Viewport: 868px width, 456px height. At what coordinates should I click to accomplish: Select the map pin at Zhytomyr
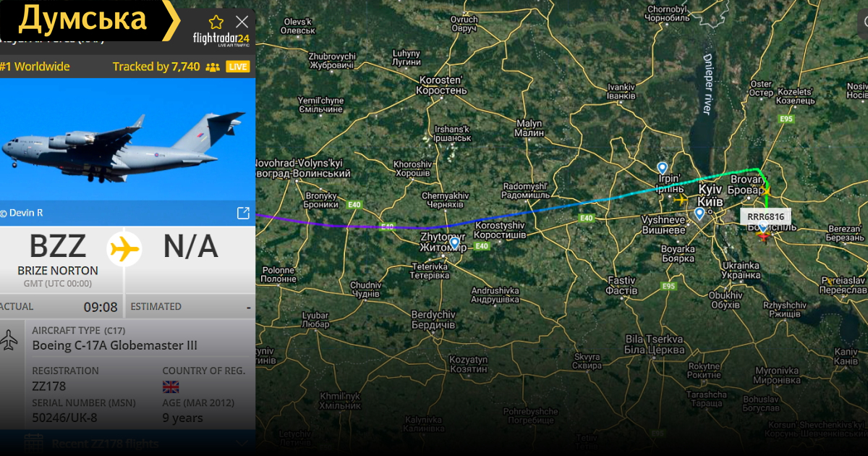[454, 244]
